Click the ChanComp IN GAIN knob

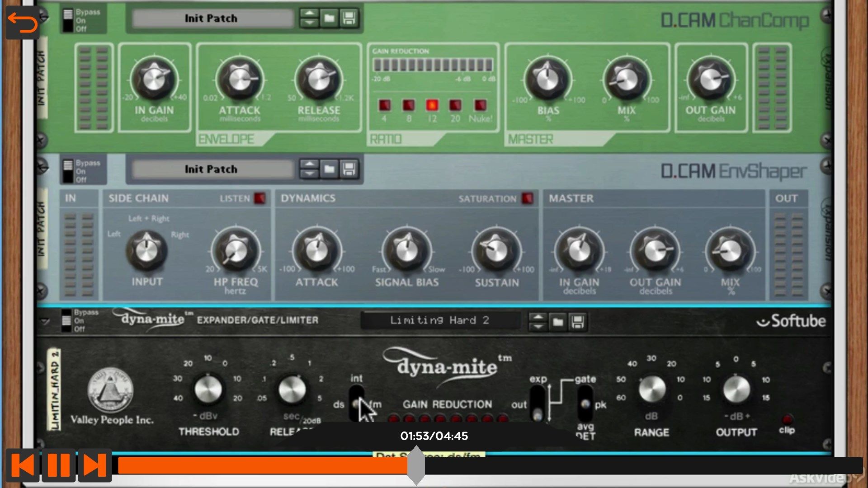(x=154, y=80)
